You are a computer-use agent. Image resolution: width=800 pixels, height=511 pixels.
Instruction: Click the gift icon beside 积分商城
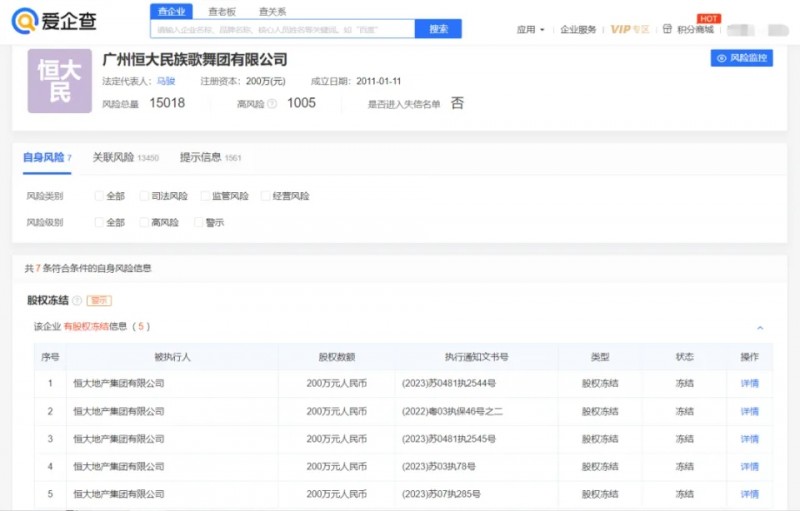pyautogui.click(x=667, y=30)
